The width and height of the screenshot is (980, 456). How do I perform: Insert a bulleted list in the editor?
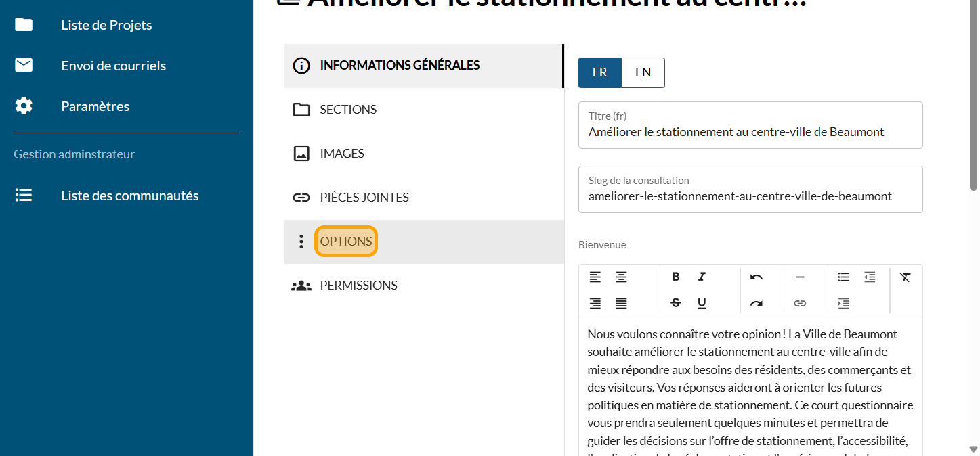(843, 277)
